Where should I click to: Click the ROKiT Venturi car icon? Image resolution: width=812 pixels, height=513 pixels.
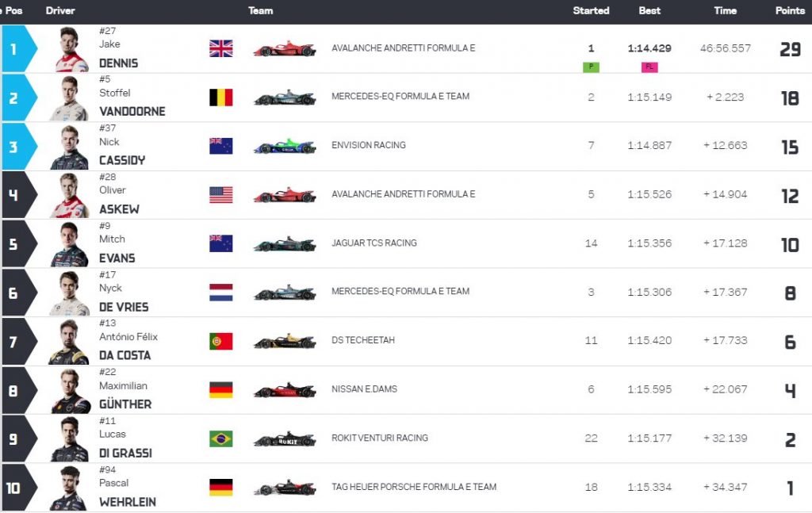[x=285, y=439]
